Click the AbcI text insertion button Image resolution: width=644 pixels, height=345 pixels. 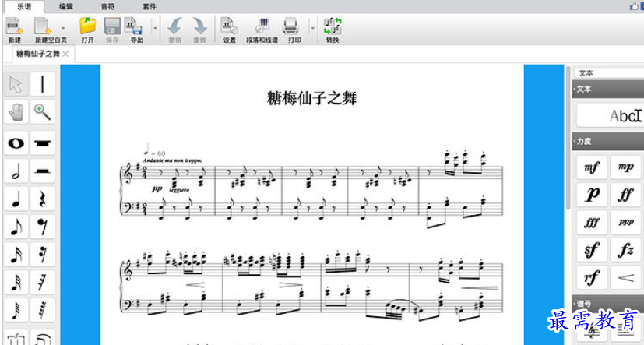611,115
